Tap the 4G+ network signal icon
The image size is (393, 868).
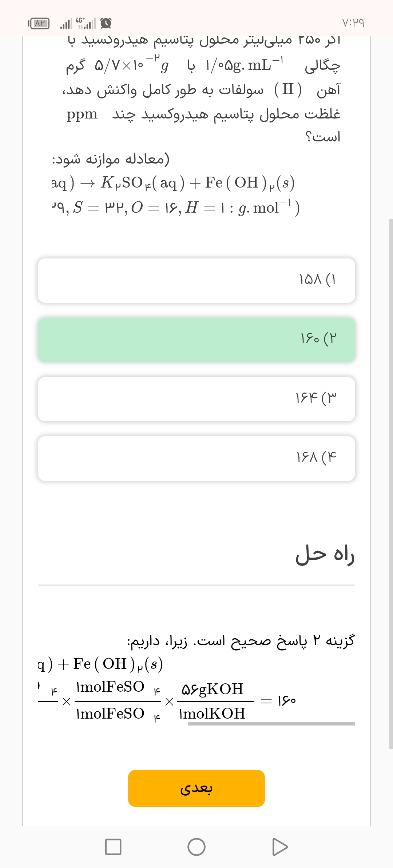(x=86, y=23)
